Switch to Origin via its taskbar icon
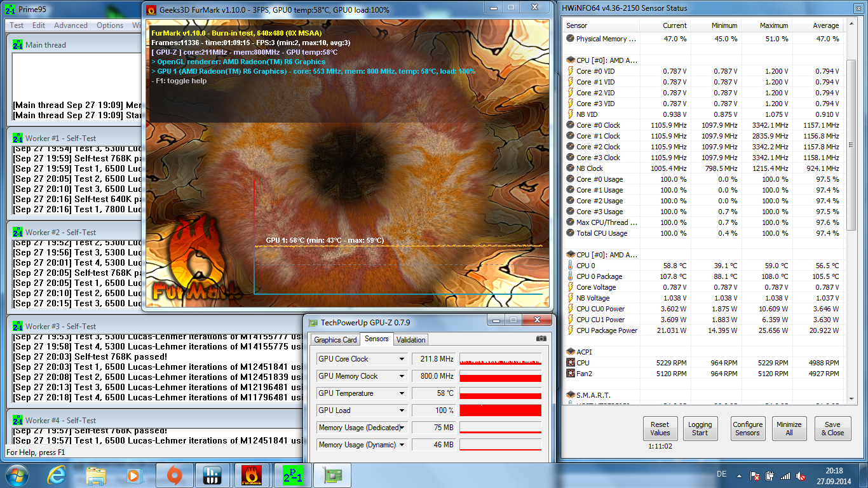Viewport: 868px width, 488px height. (174, 475)
